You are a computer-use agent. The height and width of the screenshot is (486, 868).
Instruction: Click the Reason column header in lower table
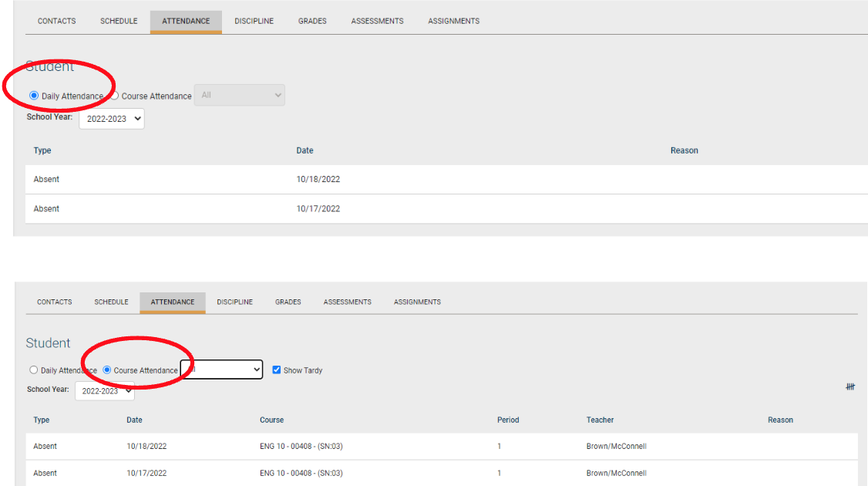[780, 420]
